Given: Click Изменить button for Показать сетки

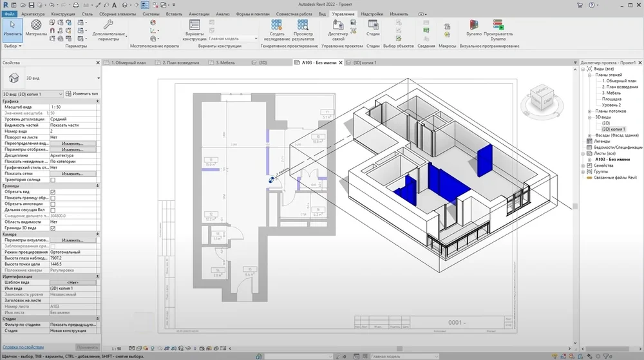Looking at the screenshot, I should (x=73, y=174).
